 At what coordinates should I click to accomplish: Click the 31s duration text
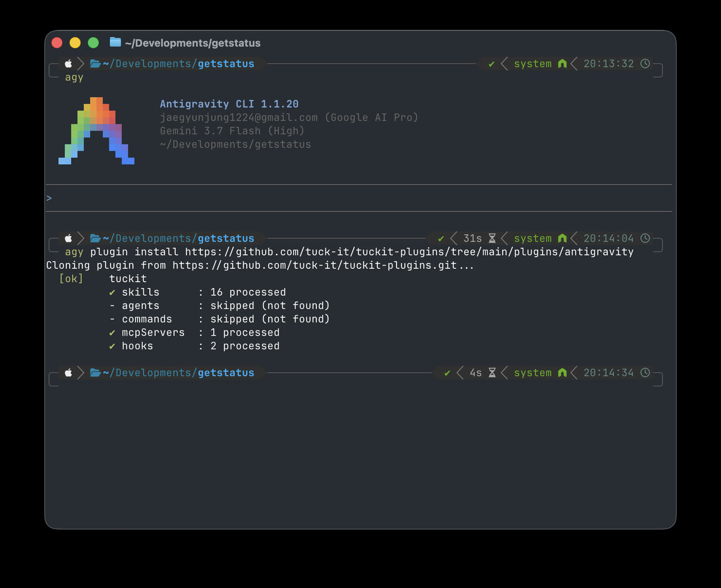point(473,238)
